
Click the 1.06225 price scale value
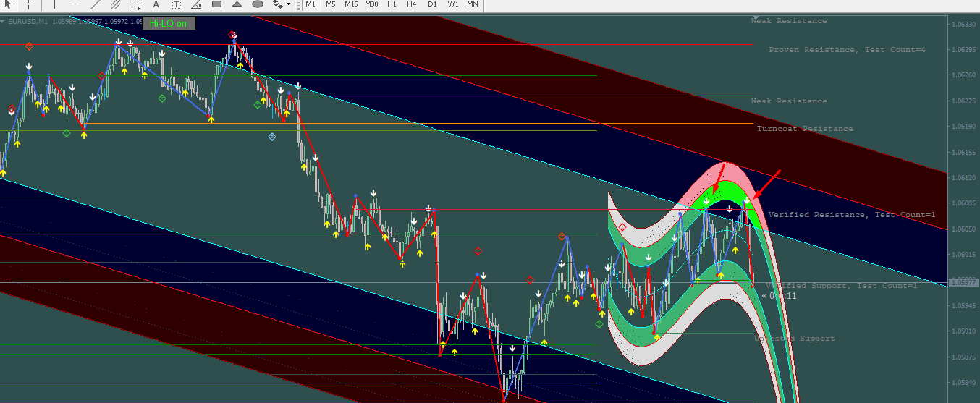click(x=963, y=101)
